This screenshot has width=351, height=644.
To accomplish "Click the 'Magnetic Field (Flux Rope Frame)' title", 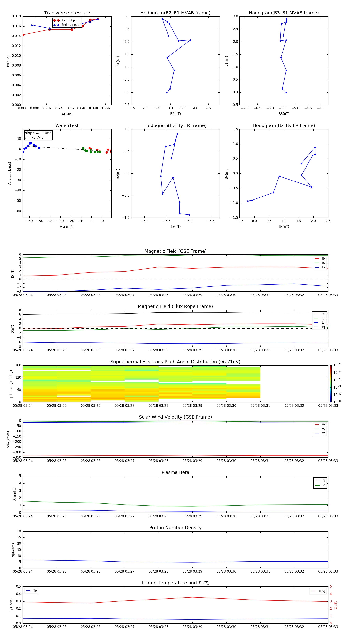I will 175,307.
